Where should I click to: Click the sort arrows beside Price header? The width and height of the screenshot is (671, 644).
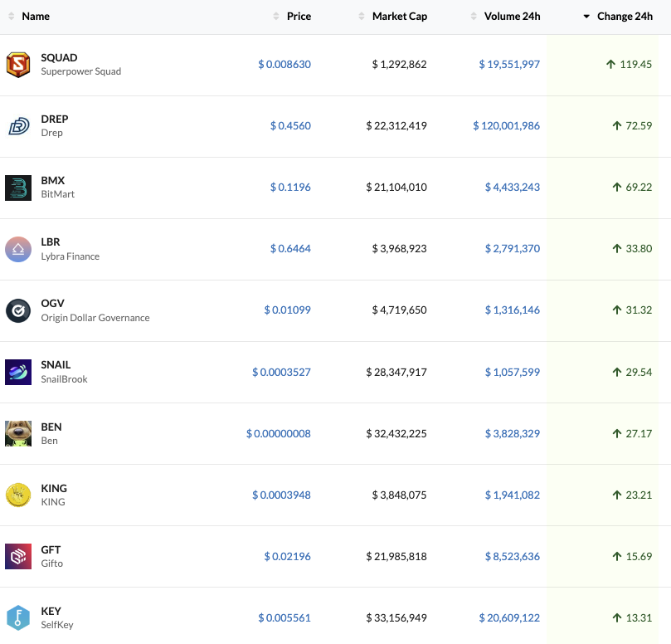(276, 17)
